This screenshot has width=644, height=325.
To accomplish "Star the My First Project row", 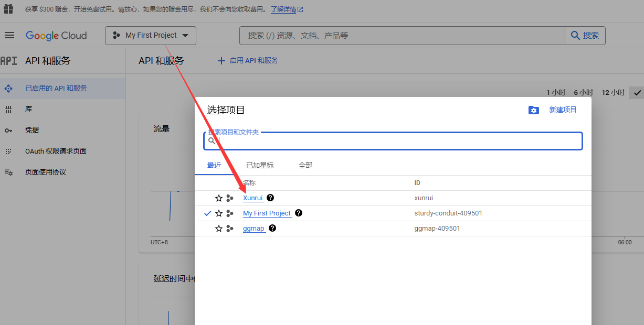I will pos(219,213).
